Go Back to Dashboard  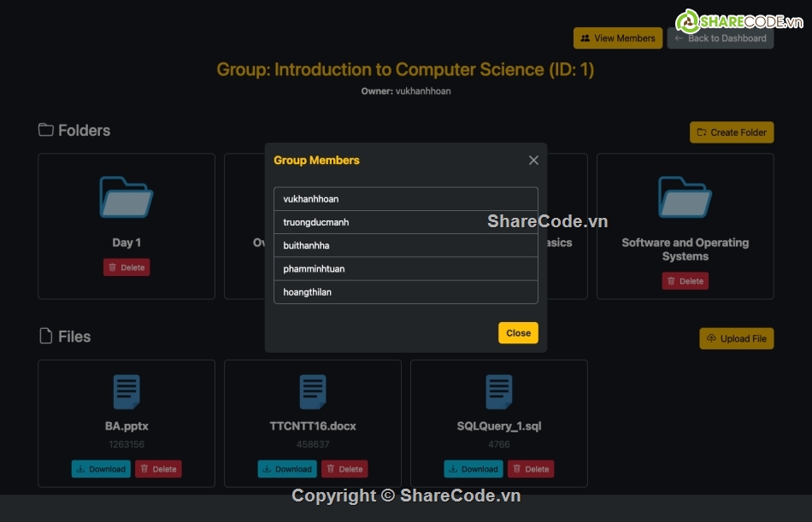tap(720, 38)
